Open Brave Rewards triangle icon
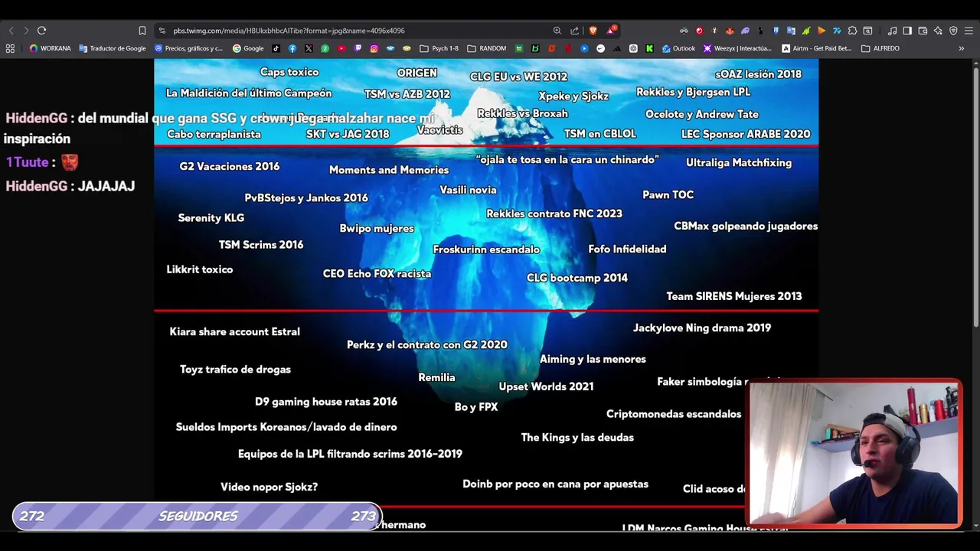Viewport: 980px width, 551px height. coord(611,31)
